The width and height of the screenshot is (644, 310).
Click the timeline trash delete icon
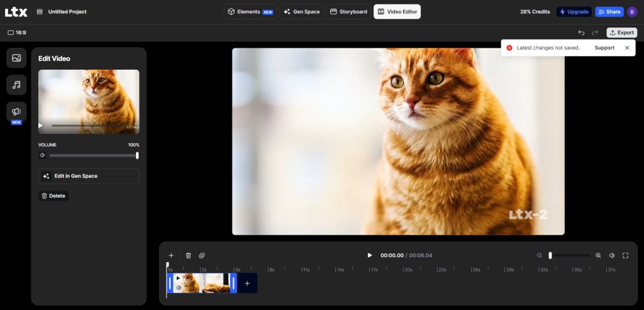[x=188, y=255]
